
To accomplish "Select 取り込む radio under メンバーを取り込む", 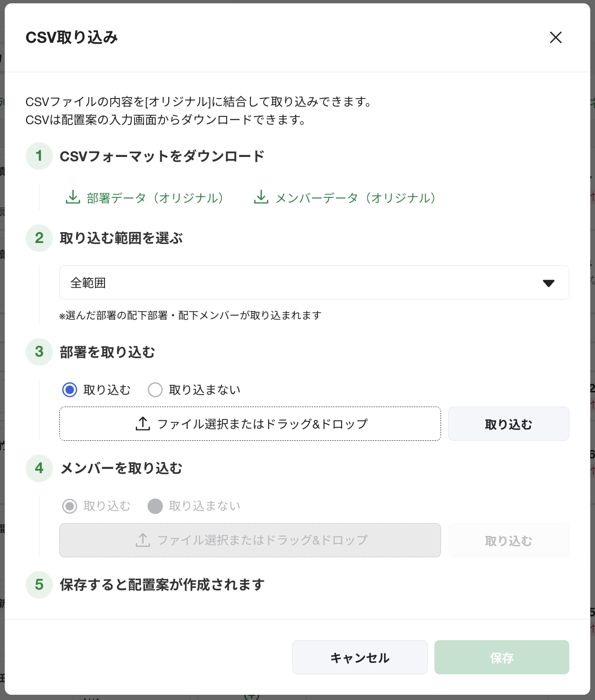I will 70,506.
